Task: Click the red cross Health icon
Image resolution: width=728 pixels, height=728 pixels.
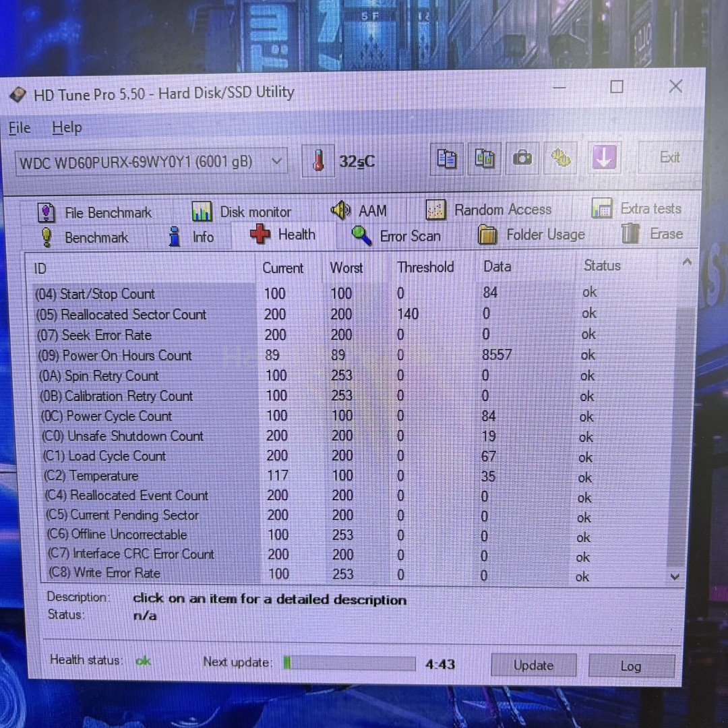Action: 260,234
